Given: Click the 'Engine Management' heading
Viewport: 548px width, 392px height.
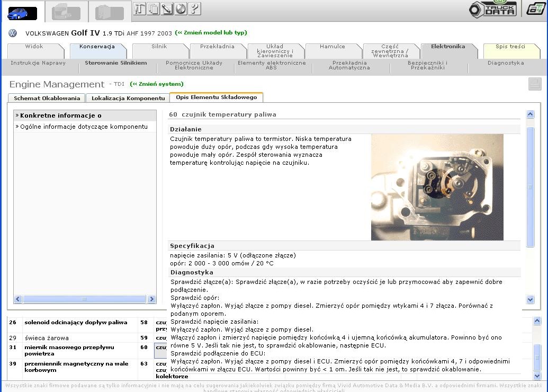Looking at the screenshot, I should point(57,84).
